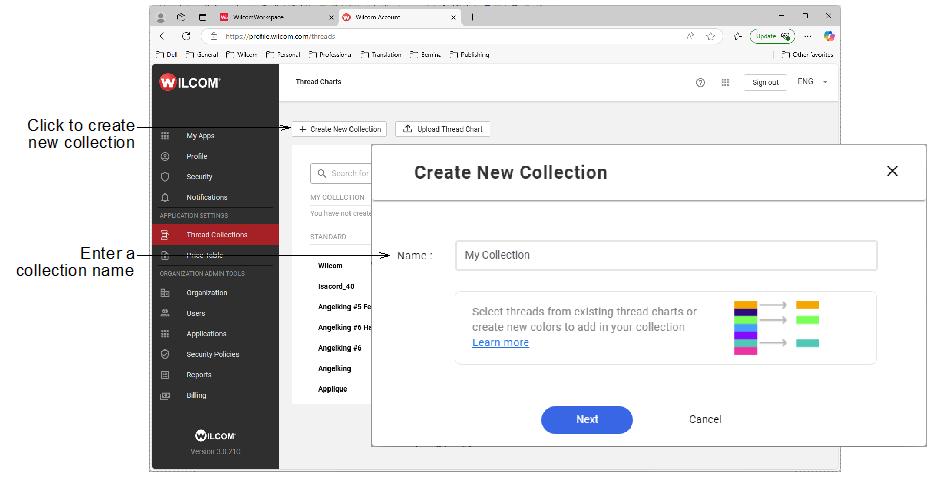This screenshot has height=478, width=932.
Task: Open Reports in the sidebar
Action: click(199, 375)
